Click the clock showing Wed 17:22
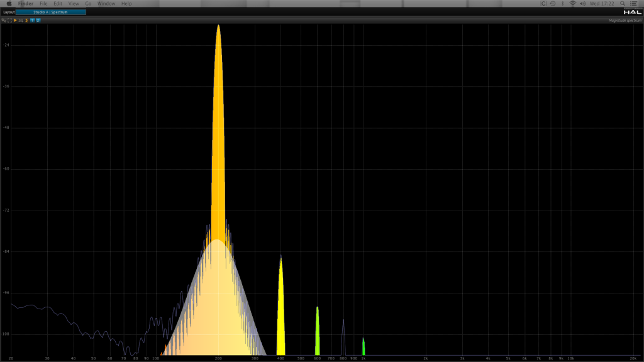Image resolution: width=644 pixels, height=362 pixels. pos(602,3)
